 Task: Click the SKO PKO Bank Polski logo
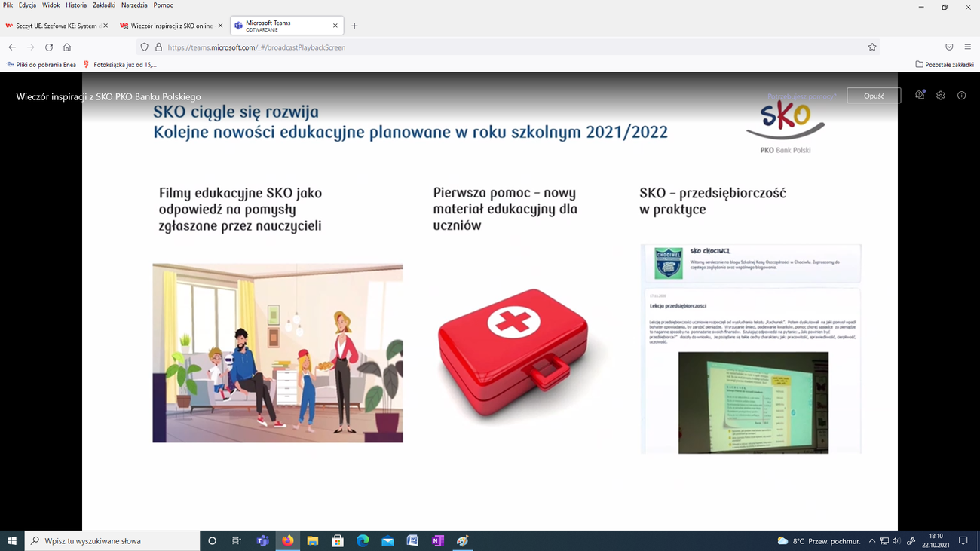pos(786,128)
